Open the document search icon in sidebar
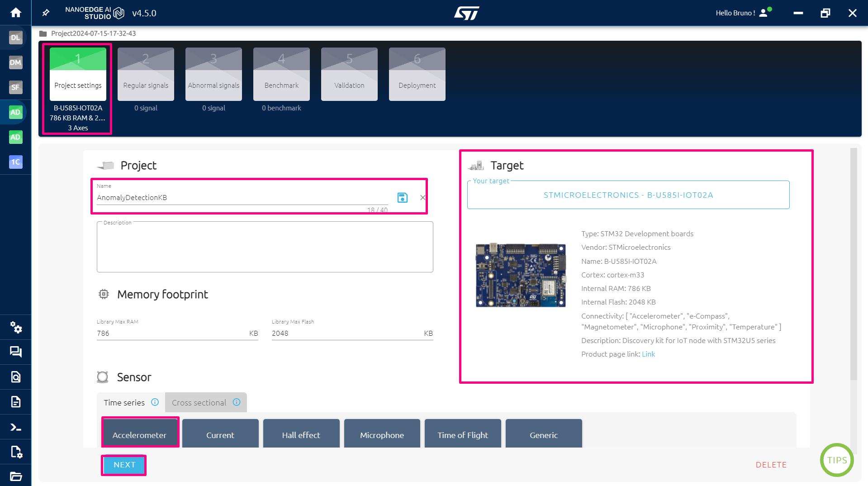Viewport: 868px width, 486px height. [16, 377]
